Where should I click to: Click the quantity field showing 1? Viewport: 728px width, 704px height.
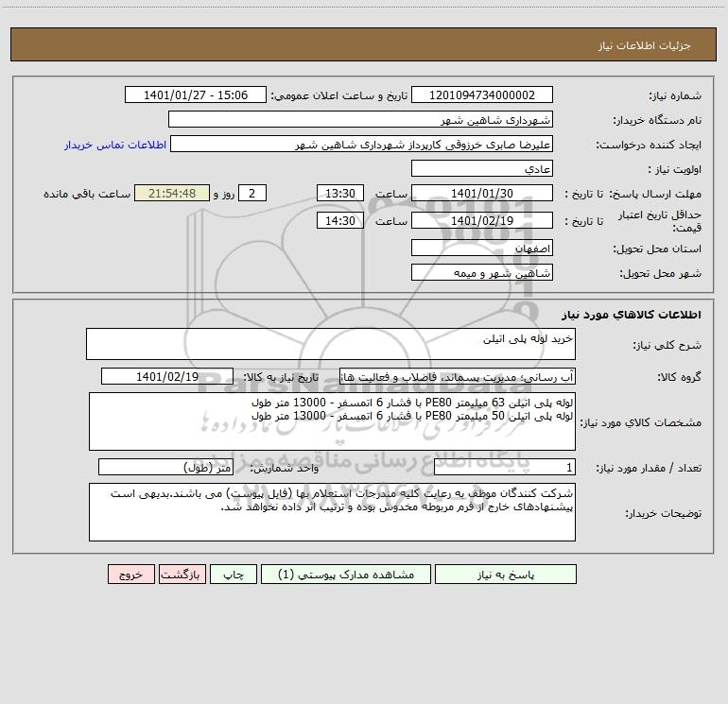tap(505, 468)
